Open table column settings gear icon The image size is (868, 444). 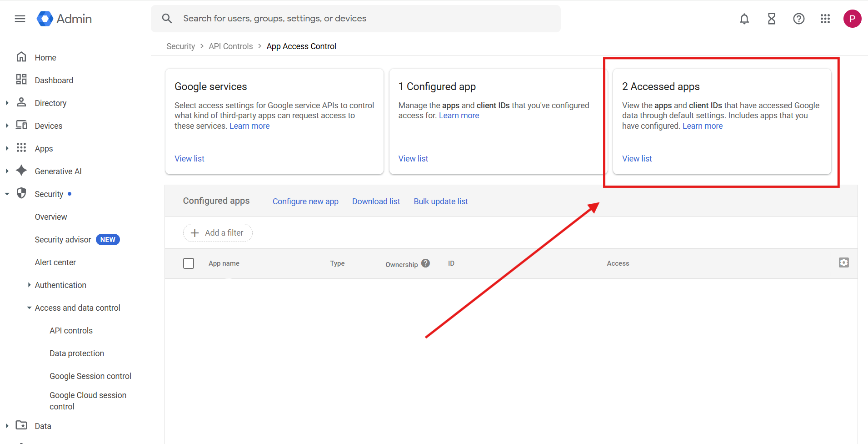[844, 262]
